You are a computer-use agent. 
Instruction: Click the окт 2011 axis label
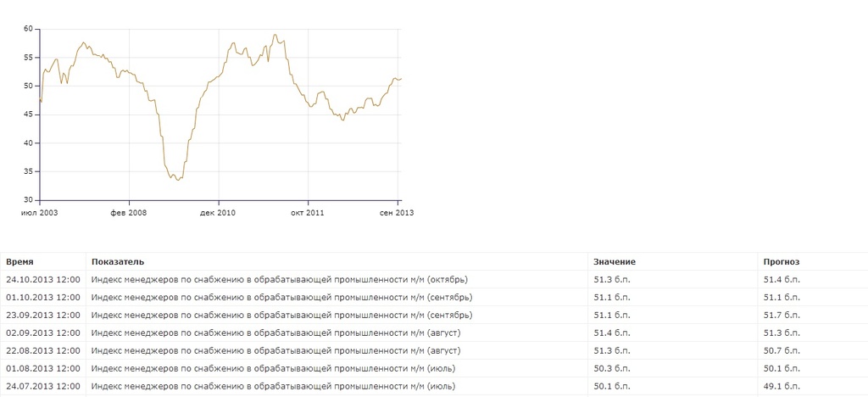(x=307, y=213)
